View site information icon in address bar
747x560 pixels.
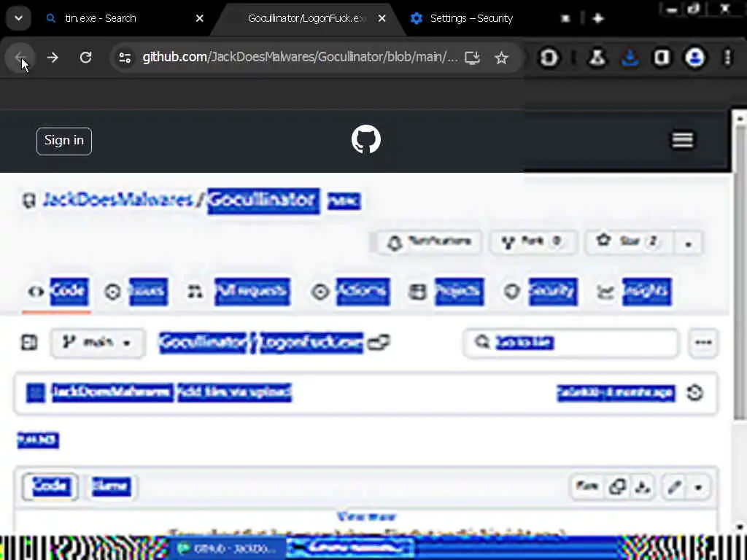pos(125,58)
